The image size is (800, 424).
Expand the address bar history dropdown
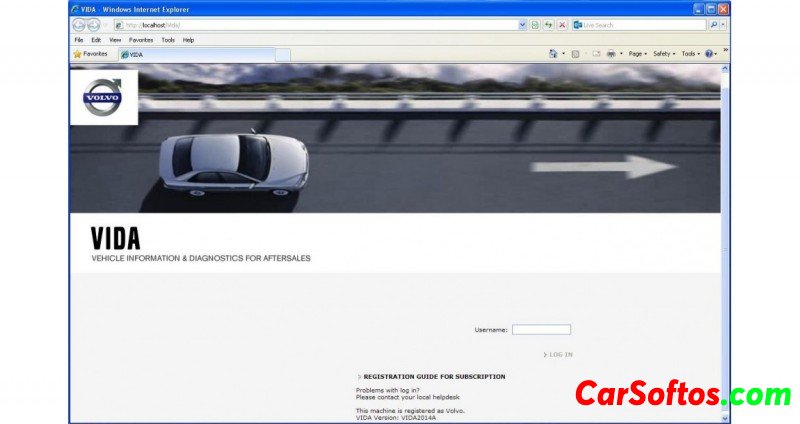pyautogui.click(x=522, y=24)
